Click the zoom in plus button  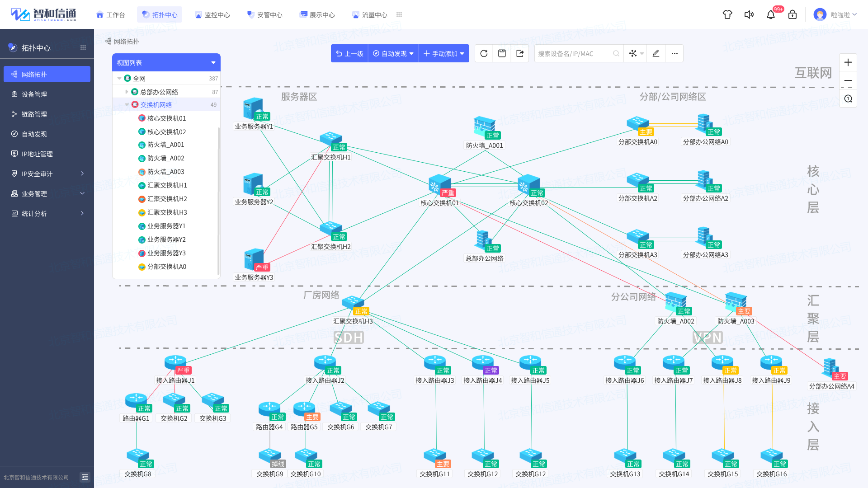coord(848,62)
